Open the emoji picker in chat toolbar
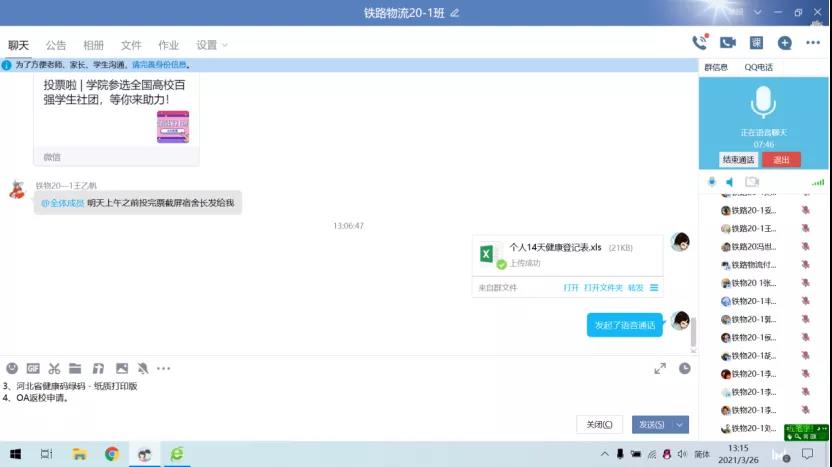832x467 pixels. pyautogui.click(x=12, y=368)
